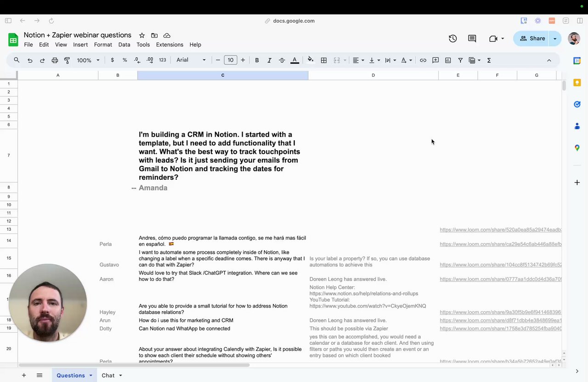Open the All sheets list button
This screenshot has height=382, width=588.
(40, 376)
